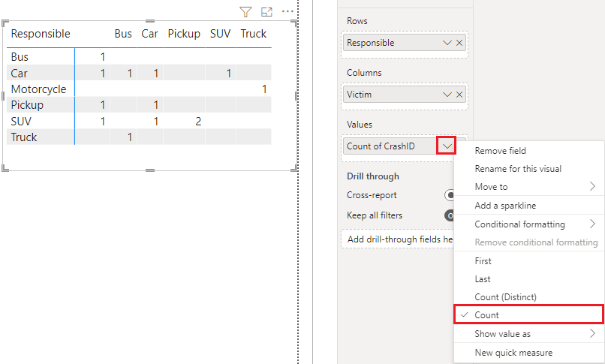Viewport: 605px width, 364px height.
Task: Remove Victim field with its X icon
Action: (459, 95)
